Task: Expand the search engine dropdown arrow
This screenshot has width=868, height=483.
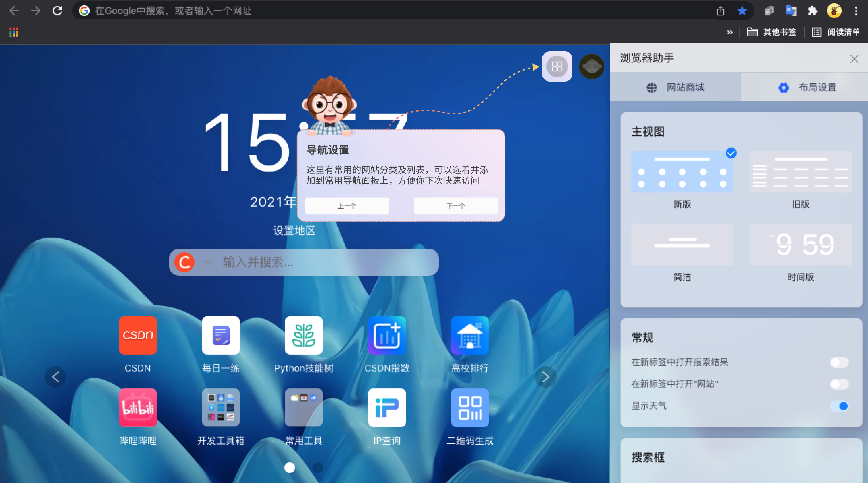Action: 207,262
